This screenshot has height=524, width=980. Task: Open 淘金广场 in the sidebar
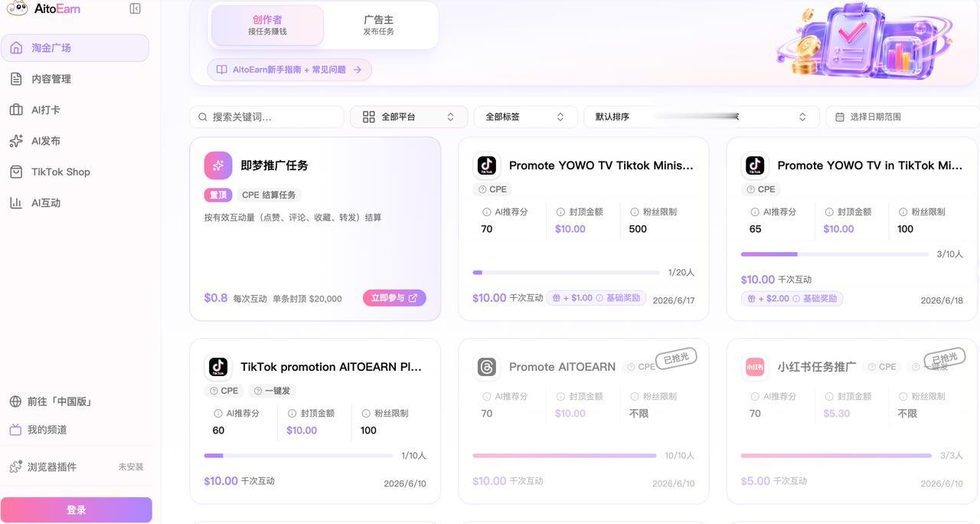[75, 47]
